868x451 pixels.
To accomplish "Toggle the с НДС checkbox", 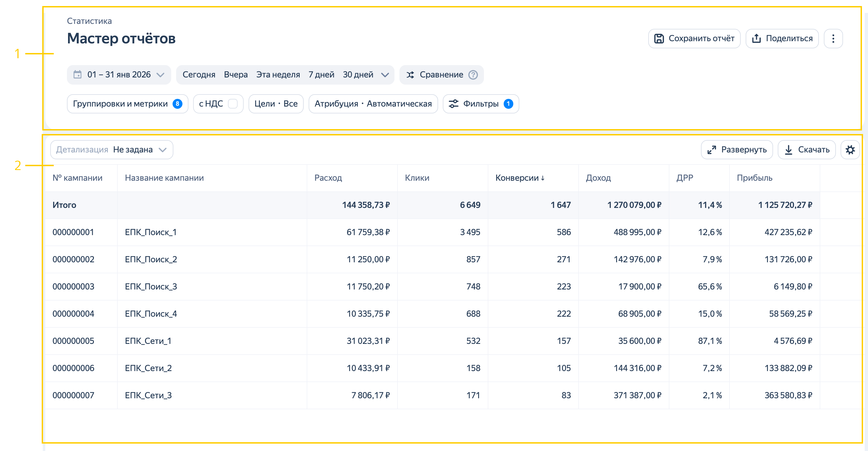I will click(233, 104).
